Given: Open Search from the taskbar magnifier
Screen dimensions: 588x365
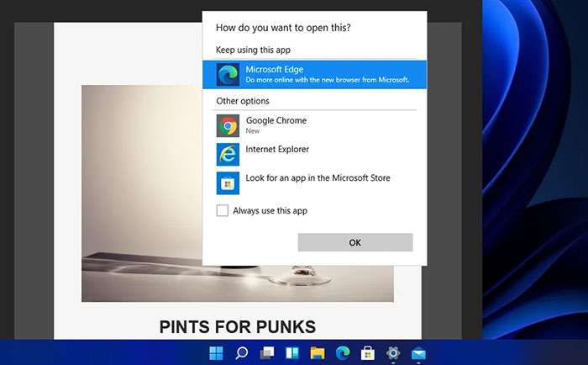Looking at the screenshot, I should point(242,353).
